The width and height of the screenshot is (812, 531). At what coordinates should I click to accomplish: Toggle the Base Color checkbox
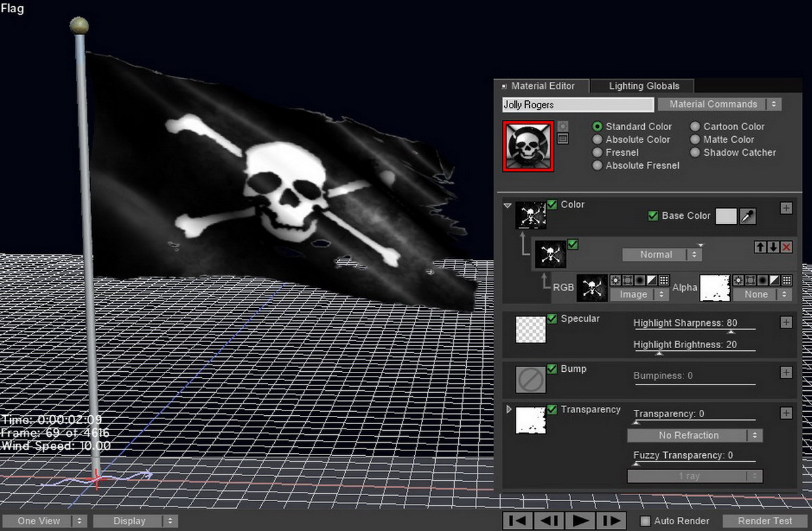pyautogui.click(x=653, y=216)
